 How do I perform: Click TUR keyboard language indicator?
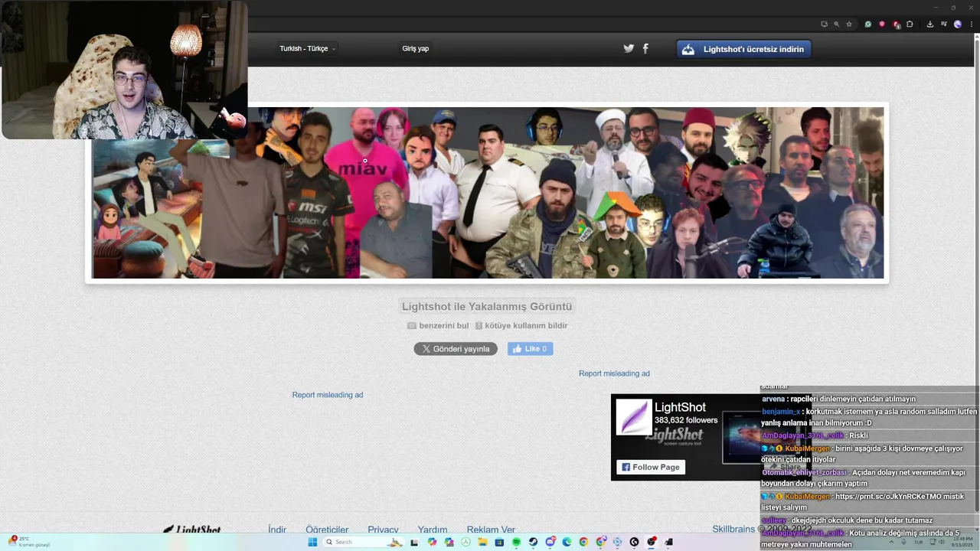919,542
